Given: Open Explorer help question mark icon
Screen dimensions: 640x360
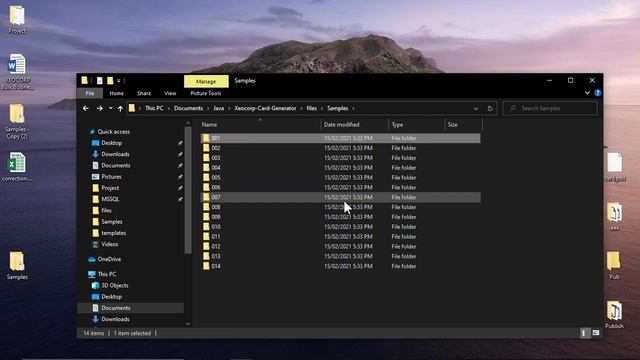Looking at the screenshot, I should coord(598,93).
